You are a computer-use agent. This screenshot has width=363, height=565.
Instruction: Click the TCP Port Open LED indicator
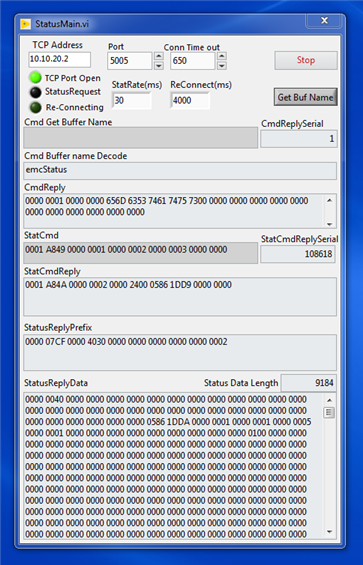[35, 77]
